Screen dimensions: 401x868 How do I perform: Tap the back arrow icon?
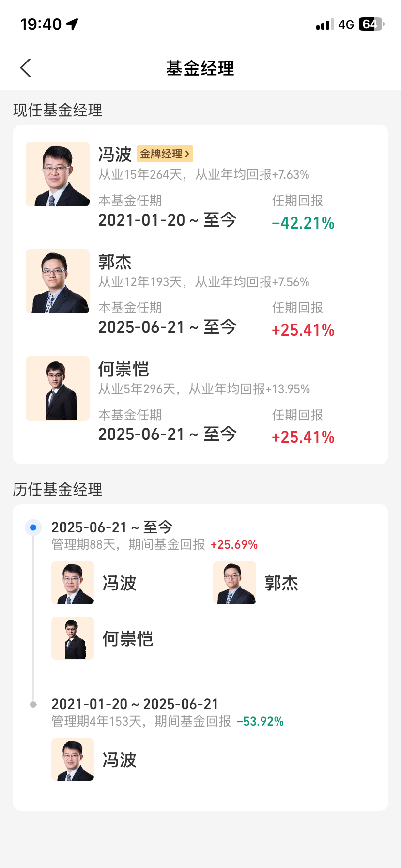26,68
